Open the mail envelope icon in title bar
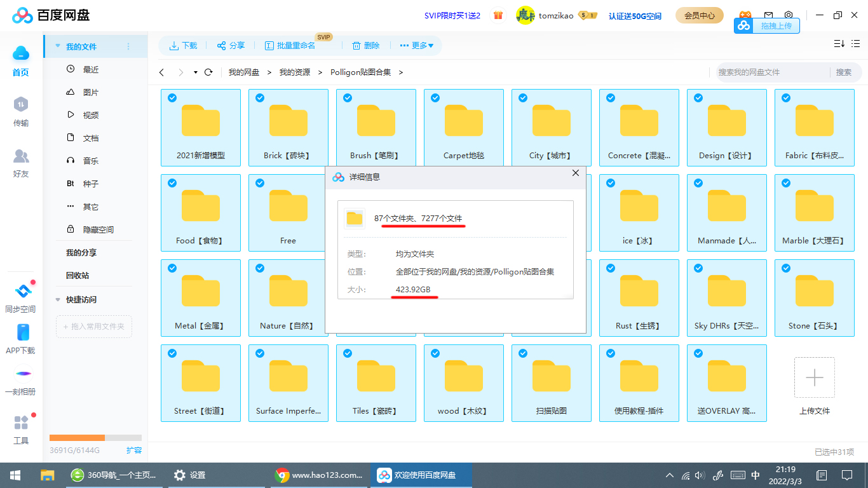Viewport: 868px width, 488px height. tap(768, 15)
